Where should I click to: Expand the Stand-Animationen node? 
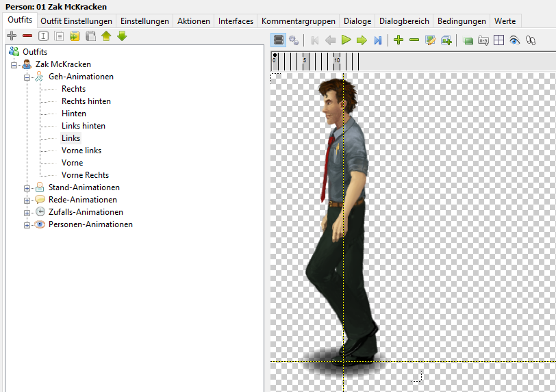27,188
